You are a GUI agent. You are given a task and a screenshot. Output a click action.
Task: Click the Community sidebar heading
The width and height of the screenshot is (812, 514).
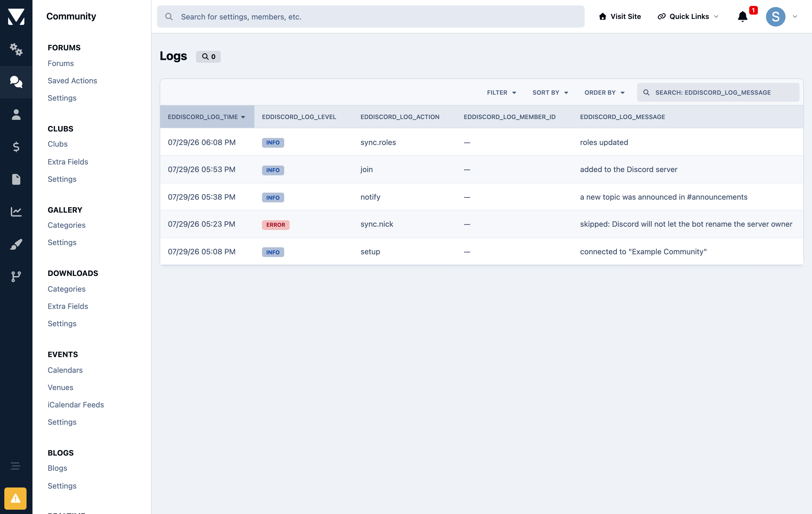click(71, 16)
